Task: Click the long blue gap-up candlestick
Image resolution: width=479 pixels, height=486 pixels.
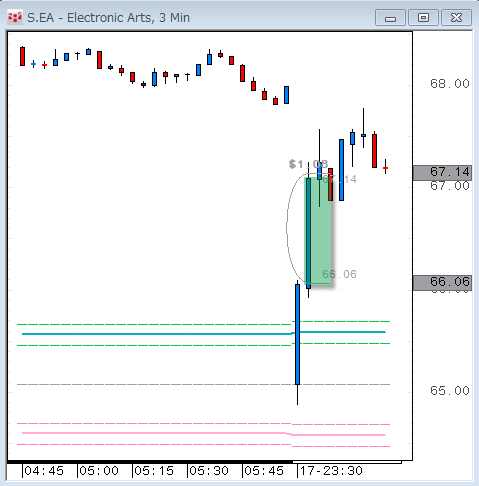Action: point(297,334)
